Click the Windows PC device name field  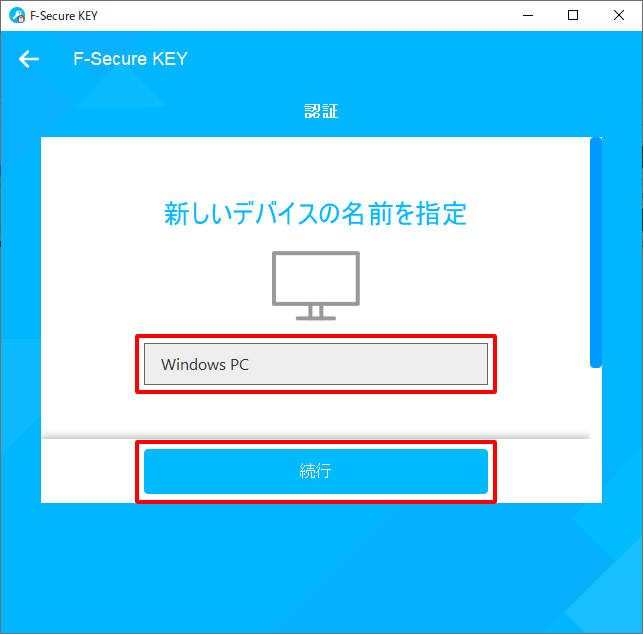click(316, 364)
